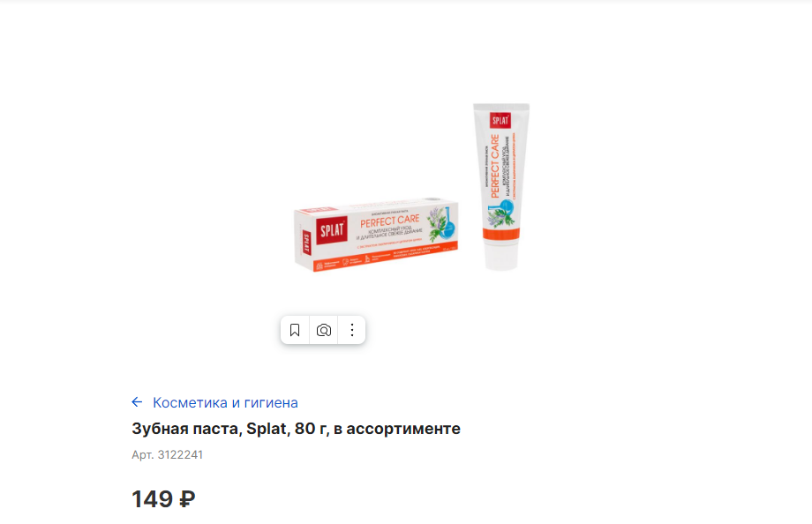Click the PERFECT CARE text on the box
Viewport: 812px width, 524px height.
389,221
